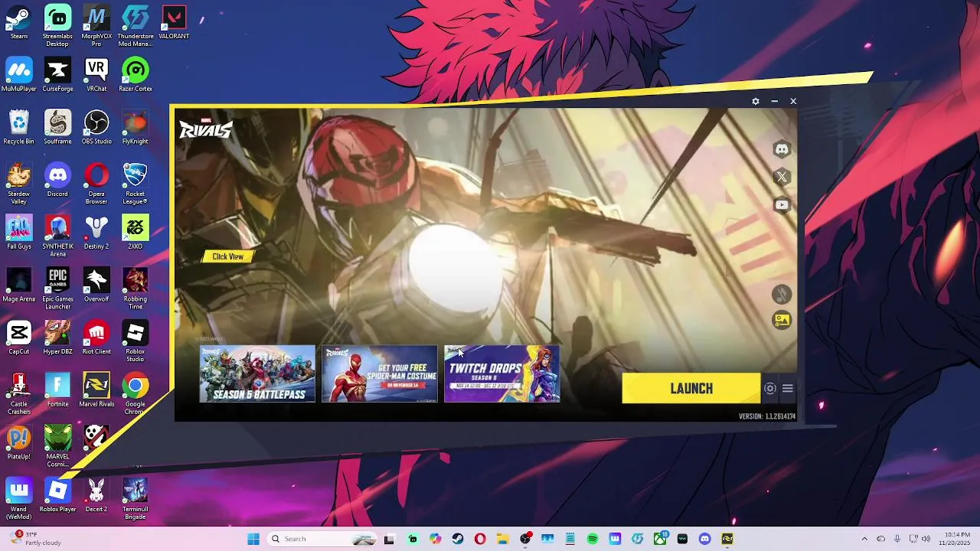Screen dimensions: 980x551
Task: Select the Castle Crashers desktop icon
Action: coord(19,393)
